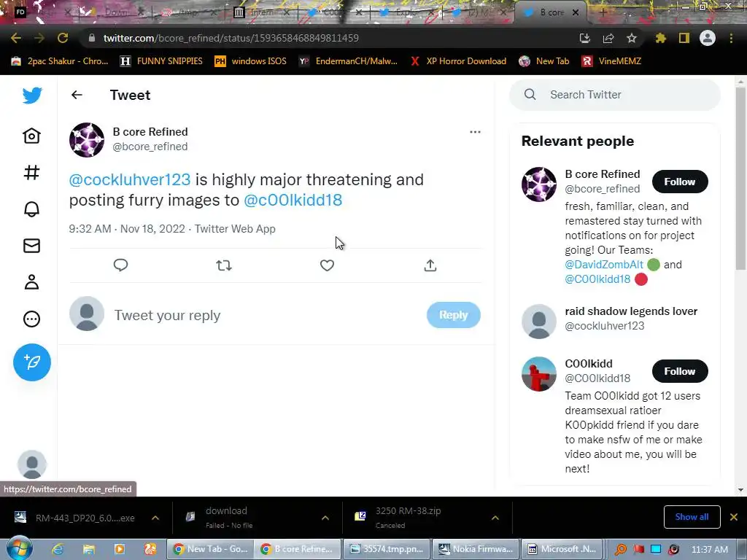Open Profile person icon in sidebar
This screenshot has width=747, height=560.
pyautogui.click(x=32, y=282)
